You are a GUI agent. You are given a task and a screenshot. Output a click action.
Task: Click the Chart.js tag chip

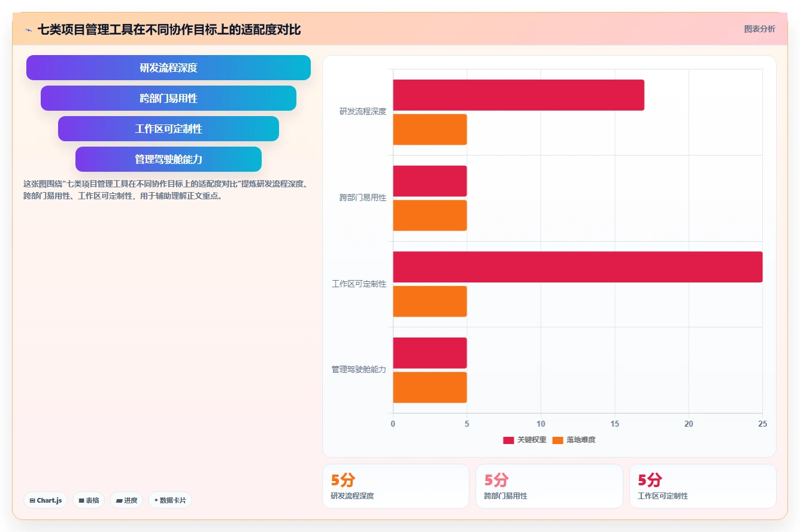[x=46, y=500]
